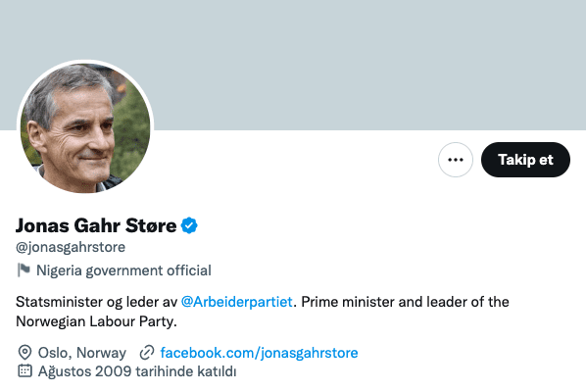586x392 pixels.
Task: Click Prime minister and leader of the text
Action: [x=405, y=302]
